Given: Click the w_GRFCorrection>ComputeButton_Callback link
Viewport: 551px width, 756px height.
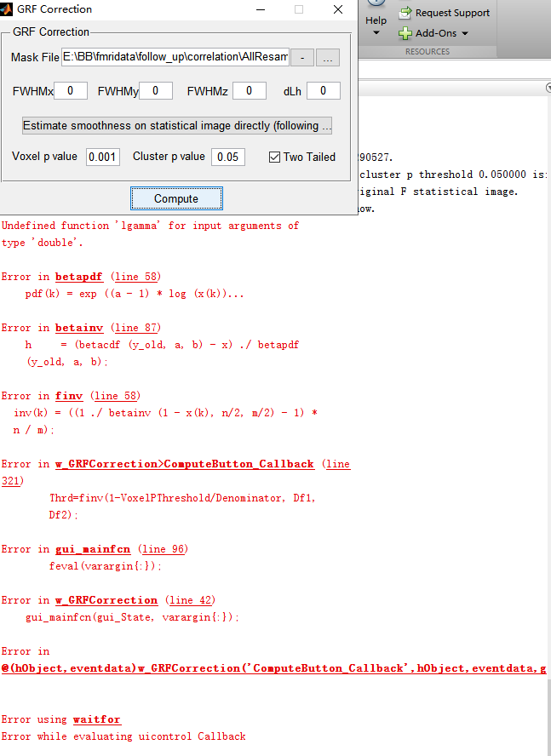Looking at the screenshot, I should [x=185, y=464].
